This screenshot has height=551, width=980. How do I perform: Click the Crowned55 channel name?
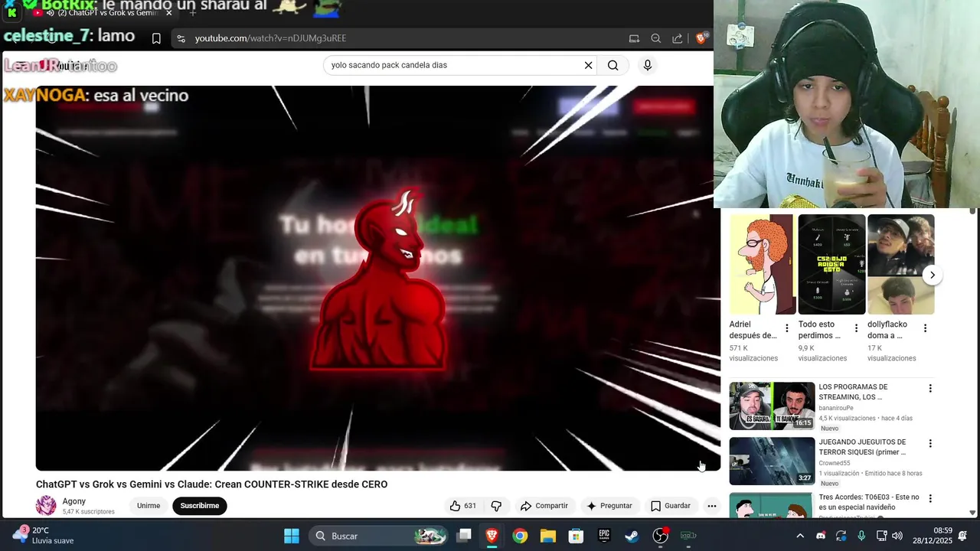[835, 463]
